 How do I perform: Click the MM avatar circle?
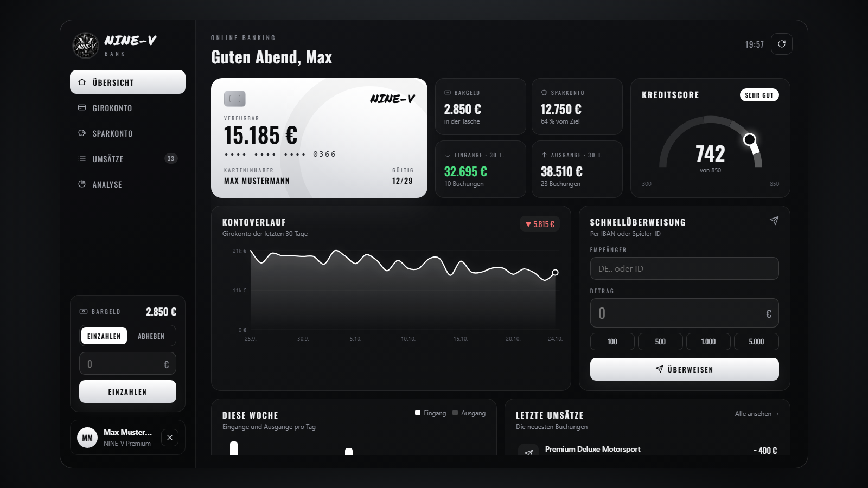click(87, 438)
